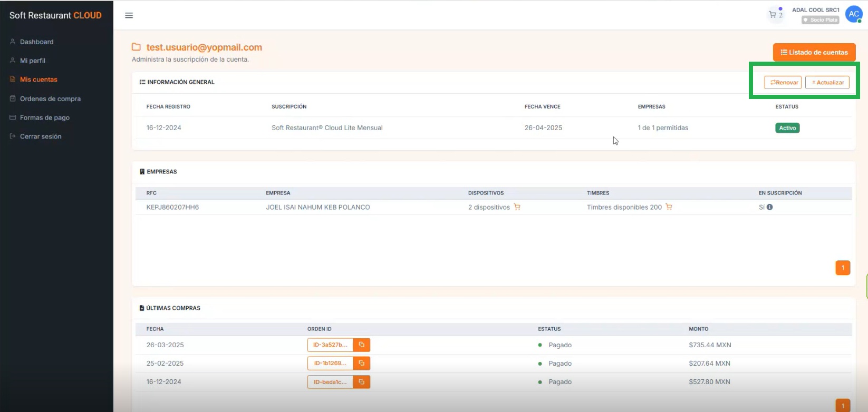Click the Mis cuentas sidebar icon
Screen dimensions: 868x412
pos(13,80)
